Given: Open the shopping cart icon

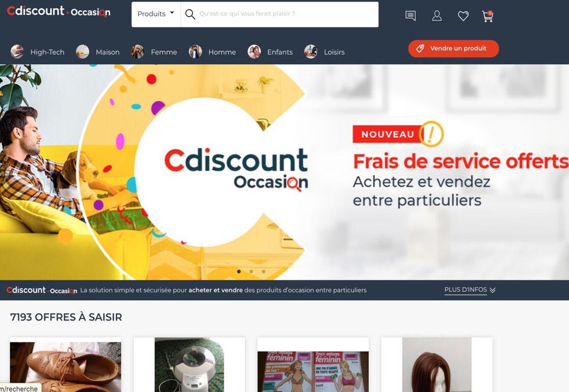Looking at the screenshot, I should click(487, 16).
